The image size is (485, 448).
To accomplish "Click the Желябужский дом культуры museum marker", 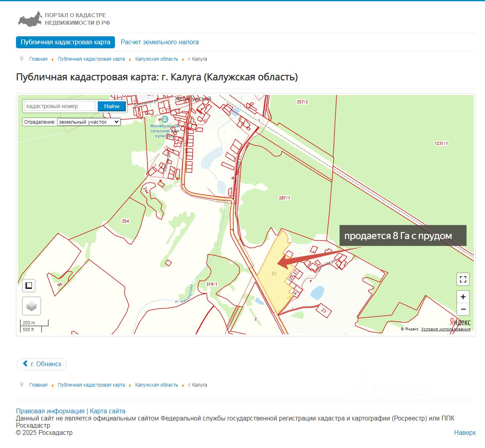I will 165,119.
